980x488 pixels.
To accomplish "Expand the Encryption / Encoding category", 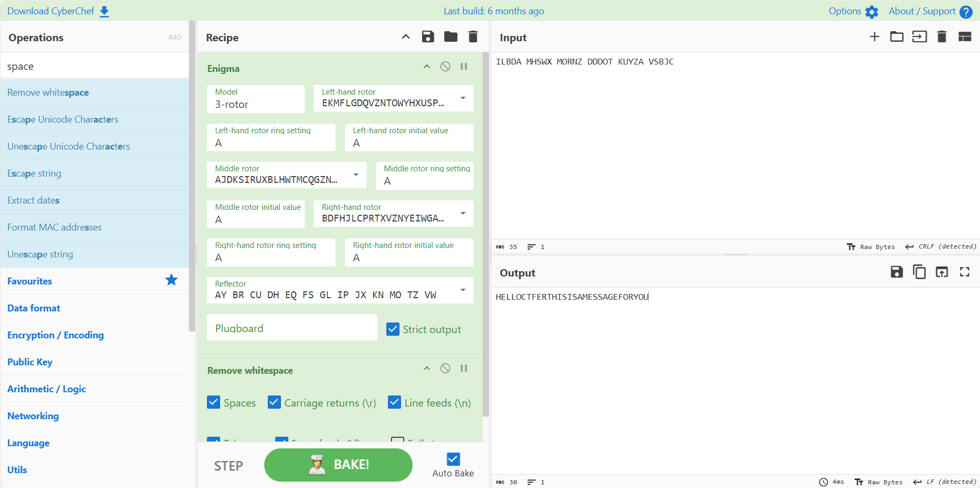I will 95,335.
